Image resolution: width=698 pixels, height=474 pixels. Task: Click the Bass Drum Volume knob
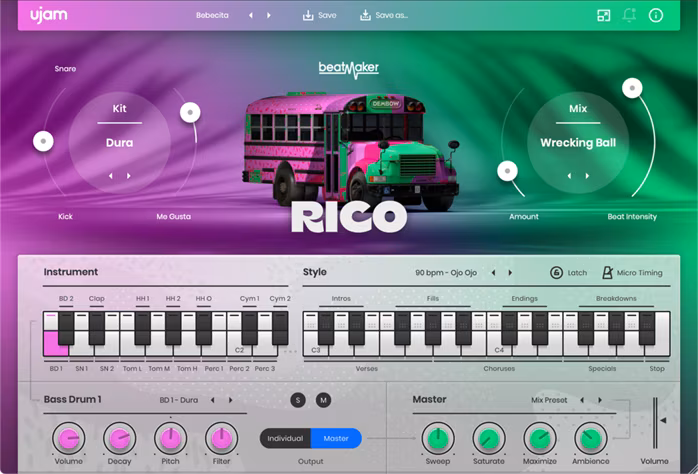coord(69,438)
